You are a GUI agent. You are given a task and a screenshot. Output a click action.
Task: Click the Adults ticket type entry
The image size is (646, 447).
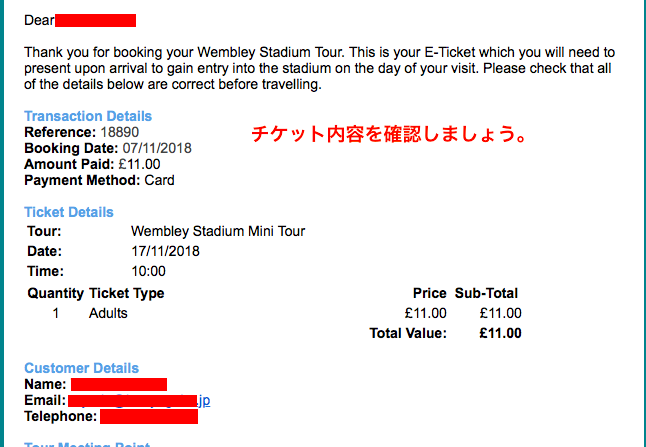[x=108, y=313]
